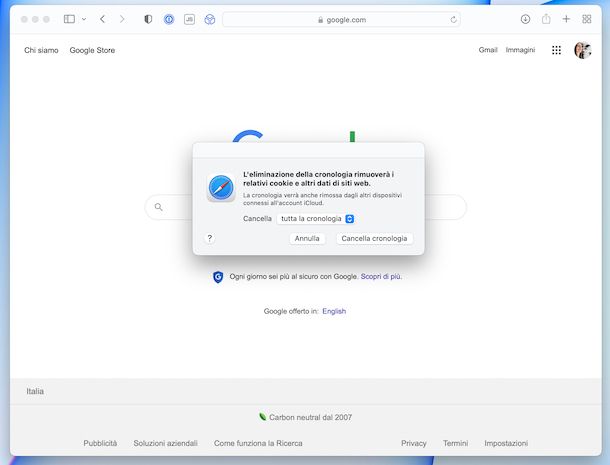
Task: Open the Impostazioni footer menu
Action: click(506, 443)
